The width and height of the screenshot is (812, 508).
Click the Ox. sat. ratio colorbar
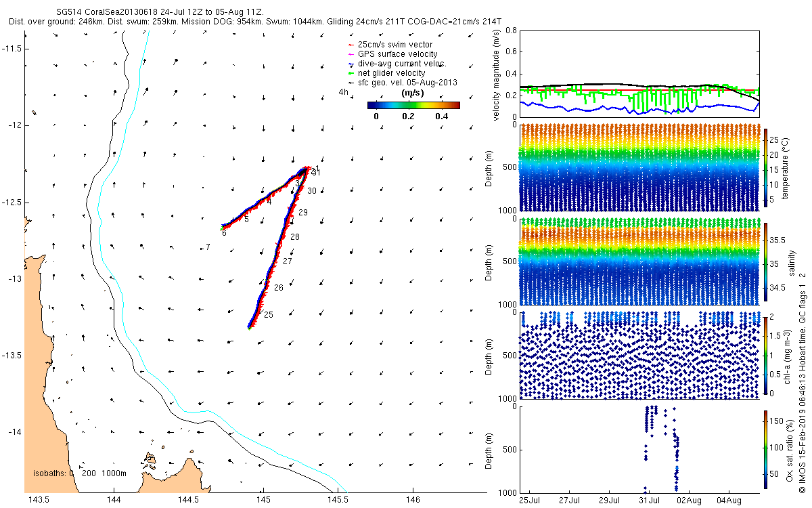765,449
